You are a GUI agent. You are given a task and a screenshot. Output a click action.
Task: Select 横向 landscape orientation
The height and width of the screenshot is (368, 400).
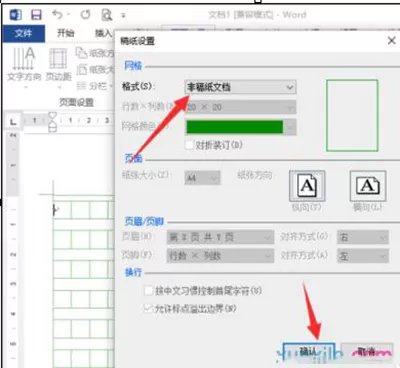click(x=368, y=186)
